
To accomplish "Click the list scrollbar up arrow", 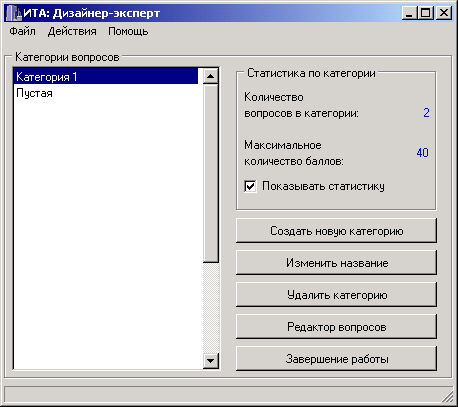I will click(x=210, y=76).
